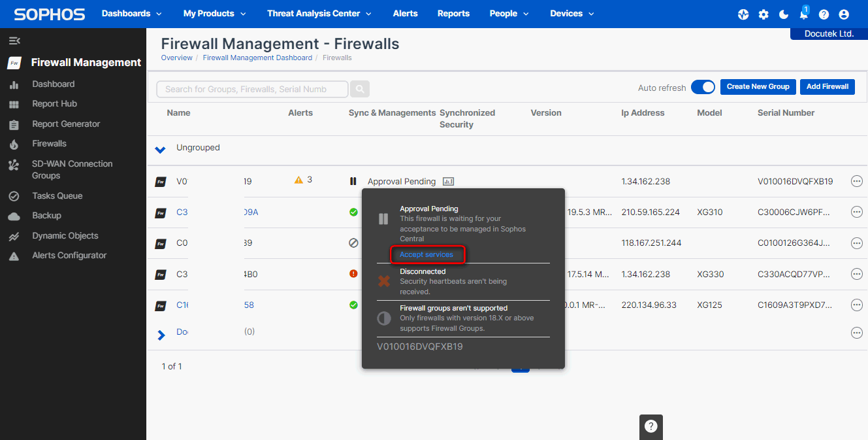Click firewall icon of 210.59.165.224 row

pyautogui.click(x=160, y=212)
